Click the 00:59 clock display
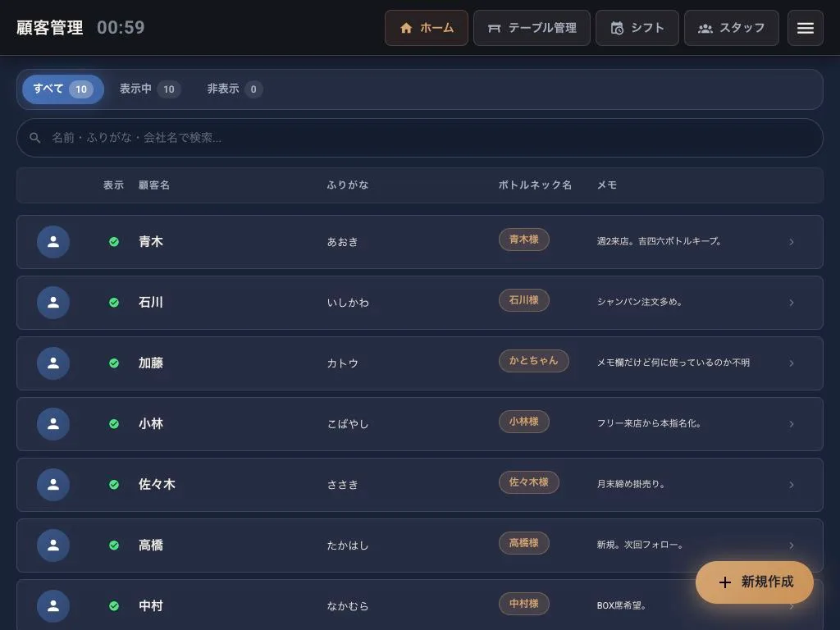 tap(121, 28)
